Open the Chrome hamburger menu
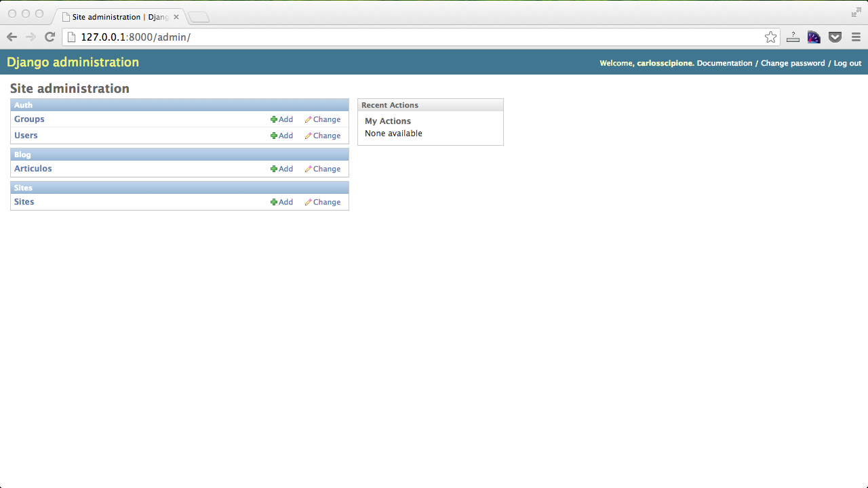 856,37
